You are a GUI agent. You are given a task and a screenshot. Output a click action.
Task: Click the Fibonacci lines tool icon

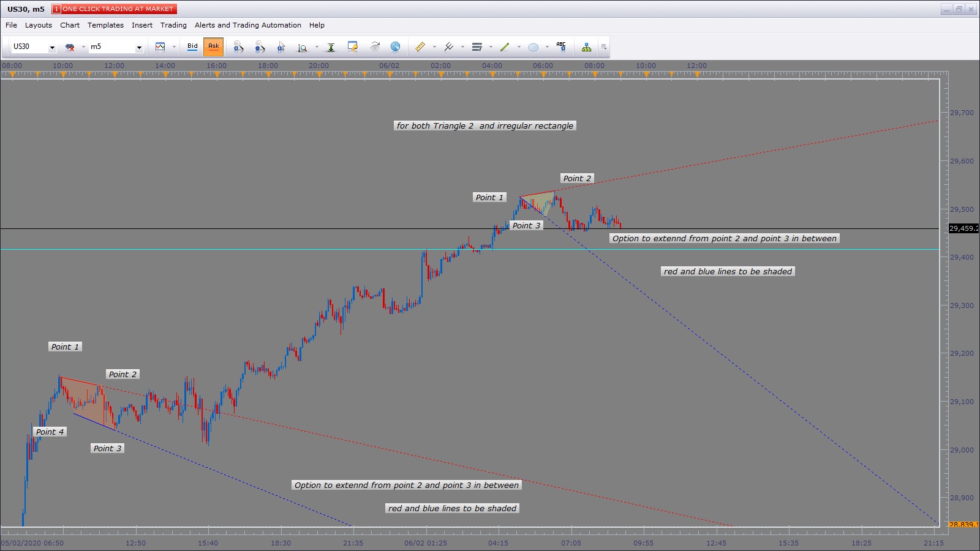477,47
